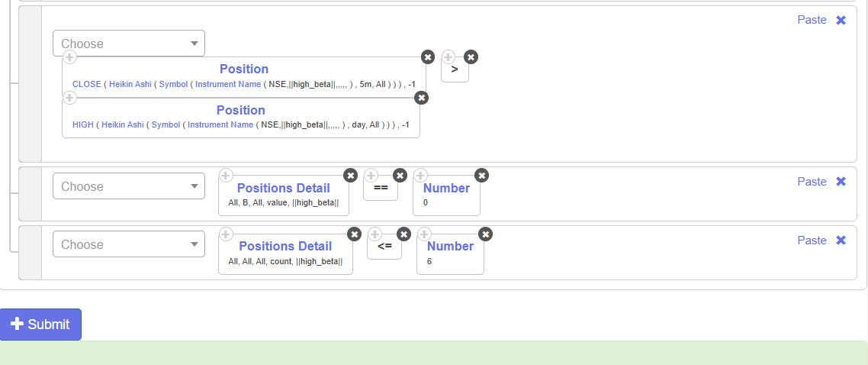Click plus icon on the HIGH Position block
Viewport: 868px width, 365px height.
pos(69,98)
